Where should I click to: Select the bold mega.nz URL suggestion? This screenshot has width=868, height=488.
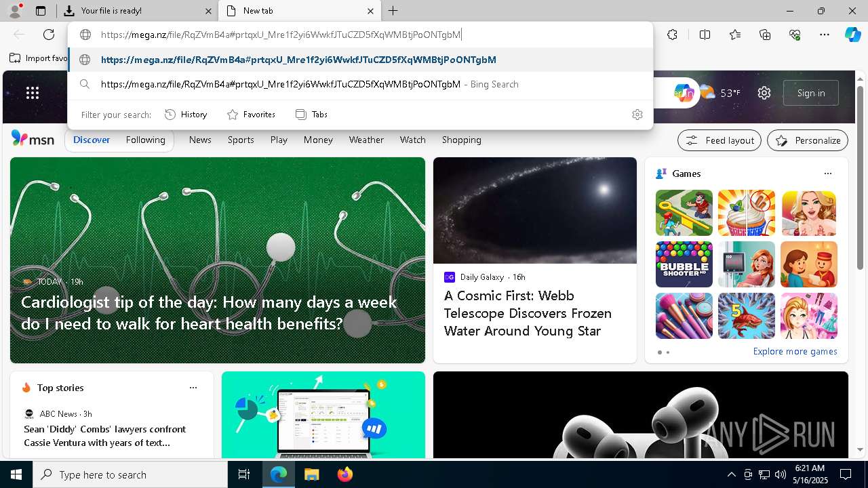click(x=360, y=60)
